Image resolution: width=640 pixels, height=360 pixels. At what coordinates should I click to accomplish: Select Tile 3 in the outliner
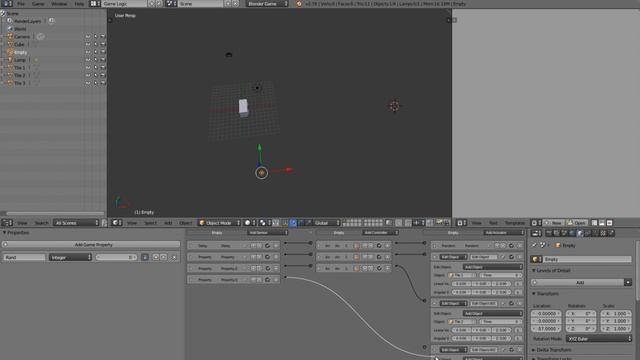(x=20, y=83)
